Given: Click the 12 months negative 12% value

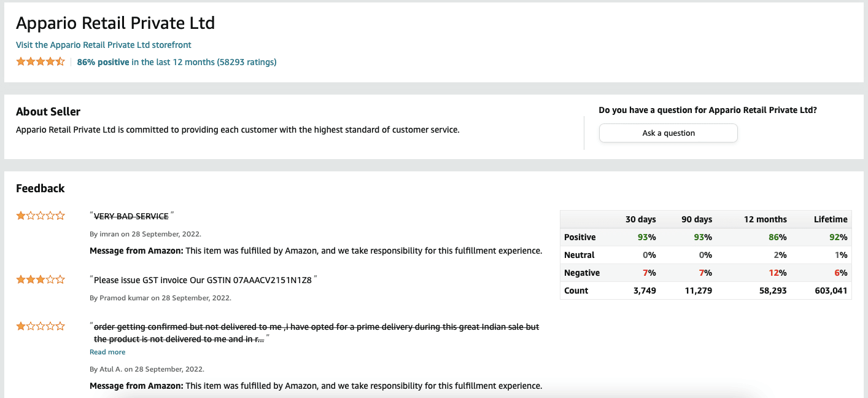Looking at the screenshot, I should (778, 273).
